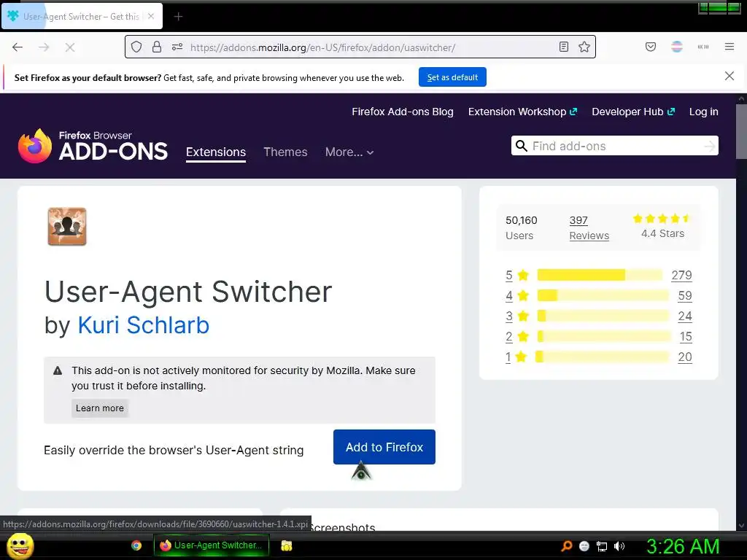Show the 24 three-star reviews
The width and height of the screenshot is (747, 560).
click(x=684, y=316)
